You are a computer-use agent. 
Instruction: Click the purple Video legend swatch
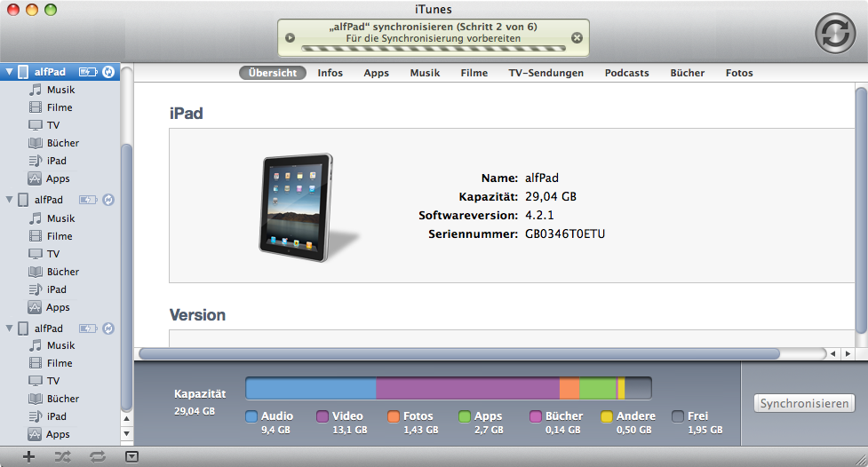pos(323,416)
